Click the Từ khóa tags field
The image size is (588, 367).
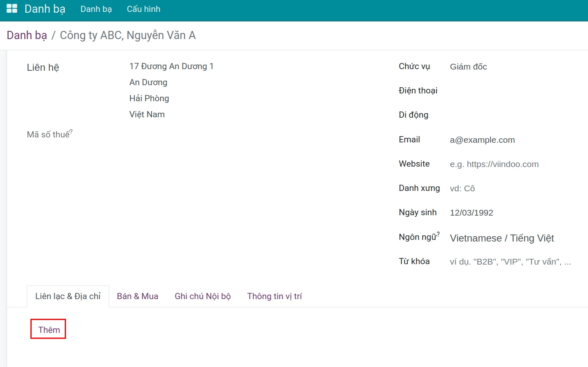pos(511,262)
